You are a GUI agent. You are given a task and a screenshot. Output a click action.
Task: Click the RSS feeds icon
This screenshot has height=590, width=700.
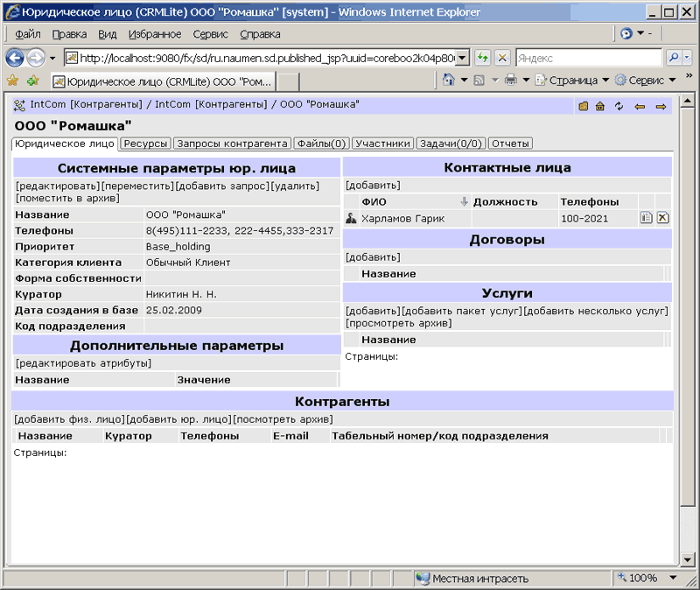(x=479, y=81)
